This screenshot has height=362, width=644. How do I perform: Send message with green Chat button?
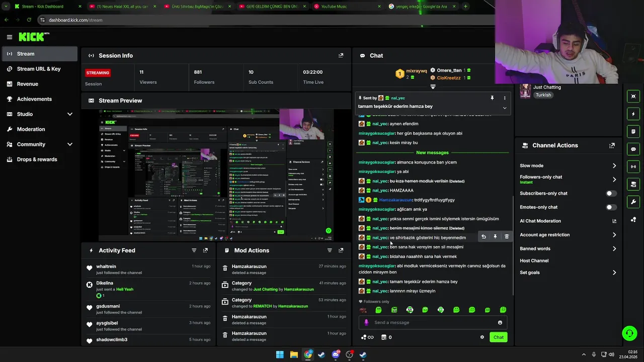click(498, 337)
